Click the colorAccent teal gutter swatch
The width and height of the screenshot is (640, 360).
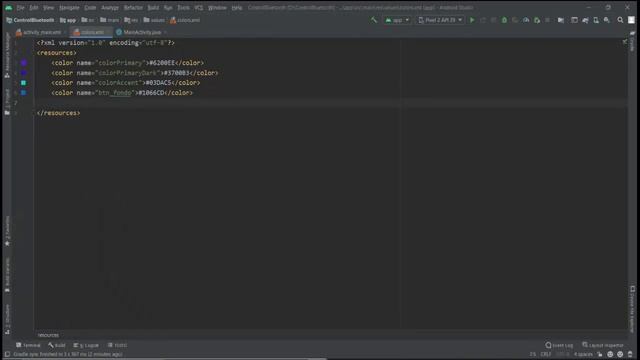coord(24,83)
